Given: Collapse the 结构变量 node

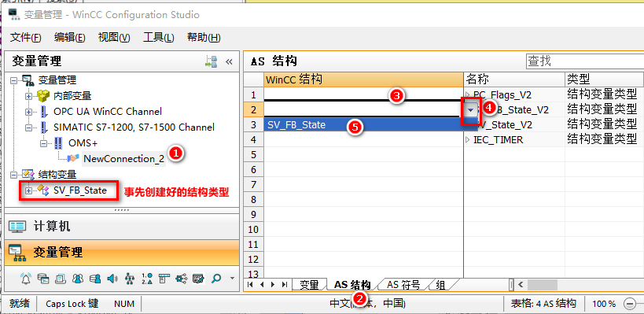Looking at the screenshot, I should (x=15, y=175).
